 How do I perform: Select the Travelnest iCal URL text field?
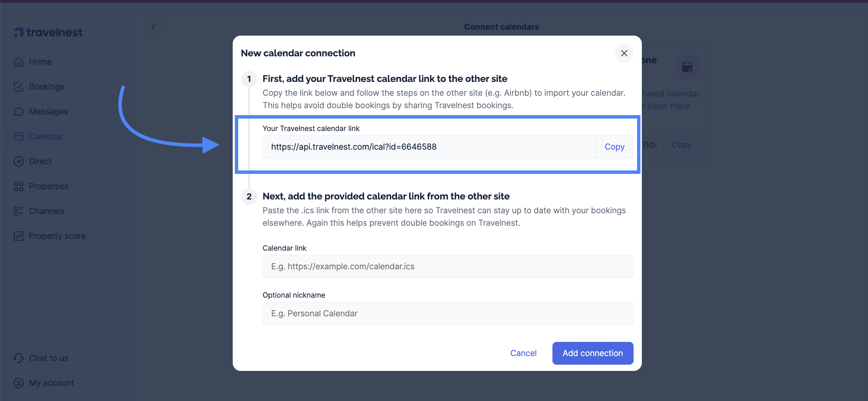(429, 147)
